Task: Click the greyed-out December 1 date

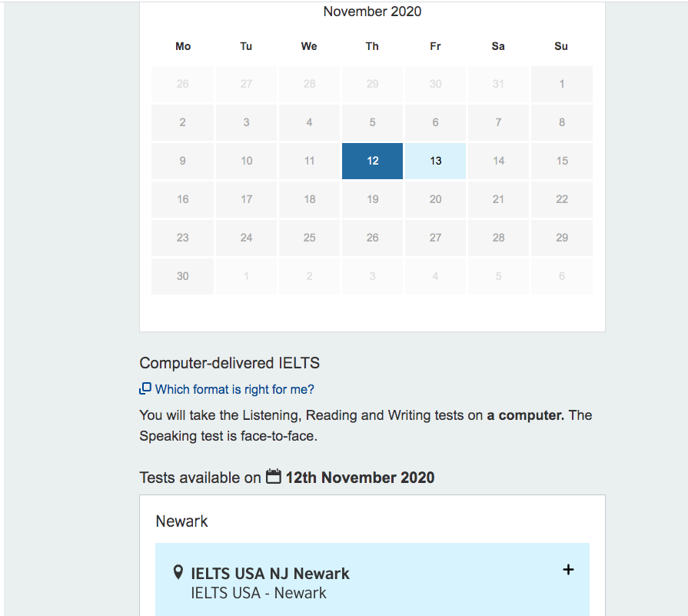Action: point(246,275)
